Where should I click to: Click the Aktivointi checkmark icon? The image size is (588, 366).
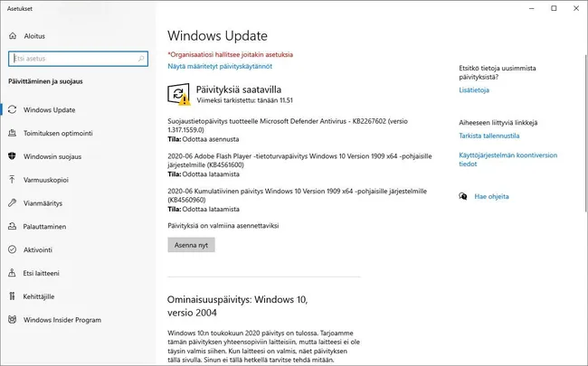pos(13,250)
